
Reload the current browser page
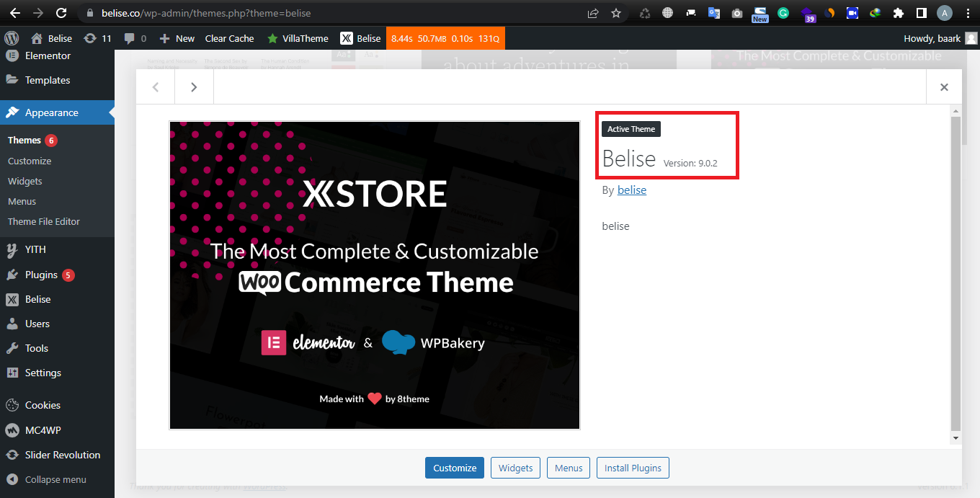[x=61, y=13]
